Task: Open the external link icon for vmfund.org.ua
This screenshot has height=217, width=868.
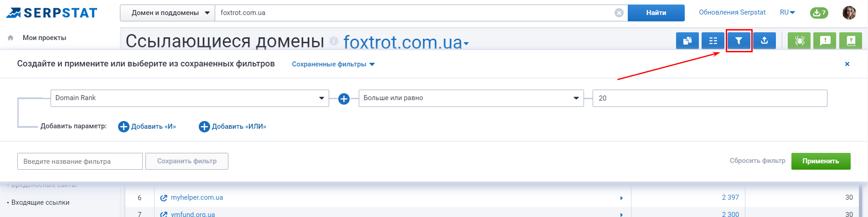Action: point(164,214)
